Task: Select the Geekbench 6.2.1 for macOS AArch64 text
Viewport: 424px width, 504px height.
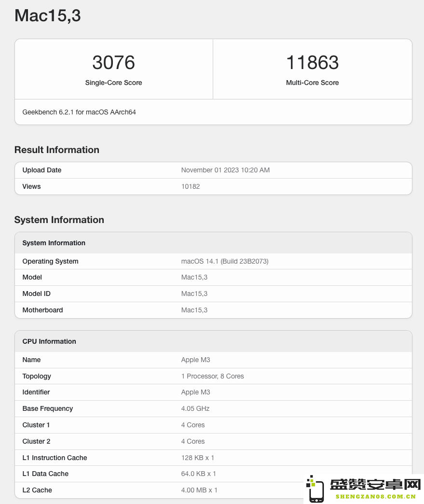Action: (x=79, y=112)
